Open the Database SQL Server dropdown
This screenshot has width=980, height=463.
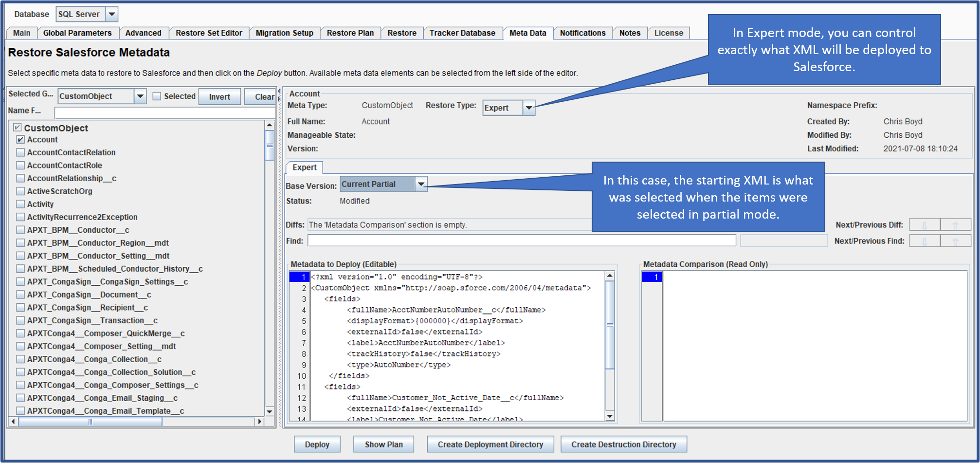[x=112, y=14]
